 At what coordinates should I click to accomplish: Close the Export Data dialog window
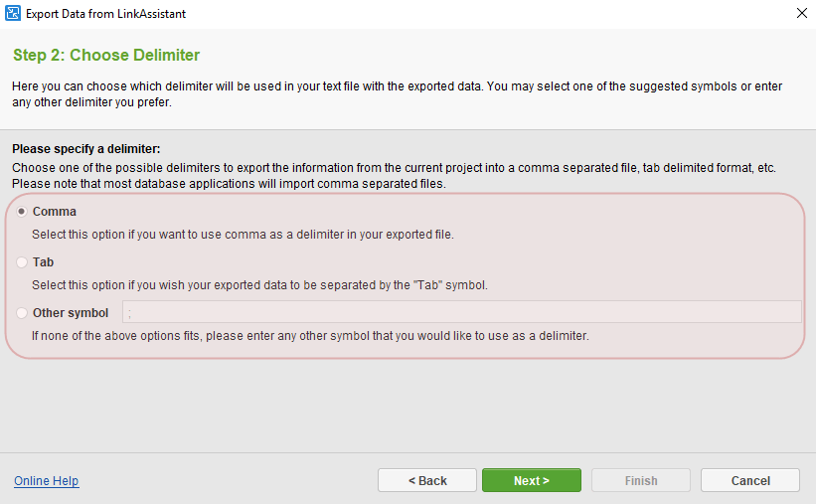click(x=801, y=14)
